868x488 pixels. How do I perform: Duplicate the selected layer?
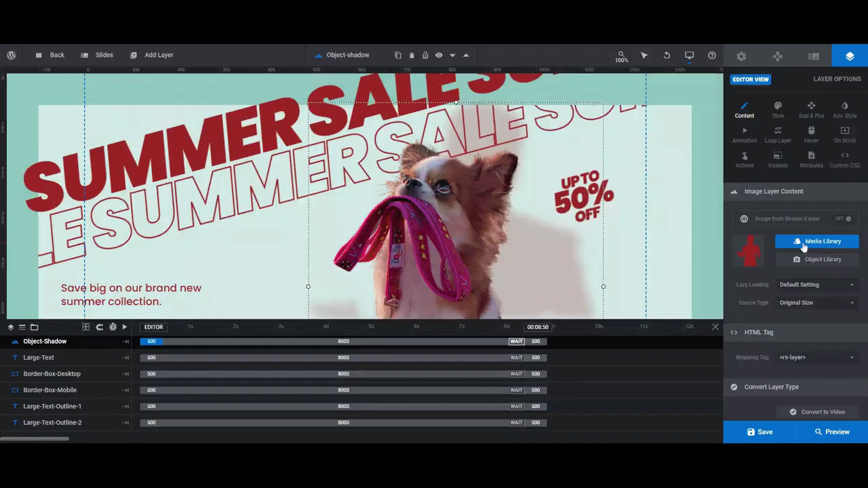coord(398,55)
